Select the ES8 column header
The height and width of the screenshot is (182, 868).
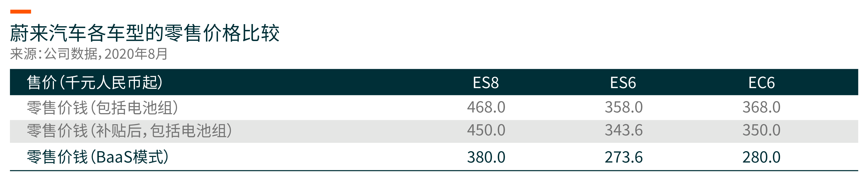[x=485, y=83]
